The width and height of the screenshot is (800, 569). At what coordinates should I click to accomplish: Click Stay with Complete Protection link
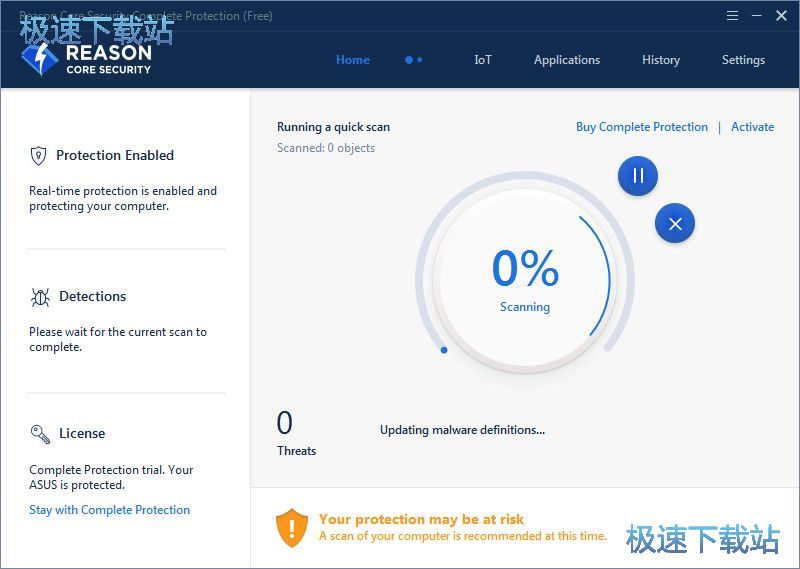click(109, 510)
